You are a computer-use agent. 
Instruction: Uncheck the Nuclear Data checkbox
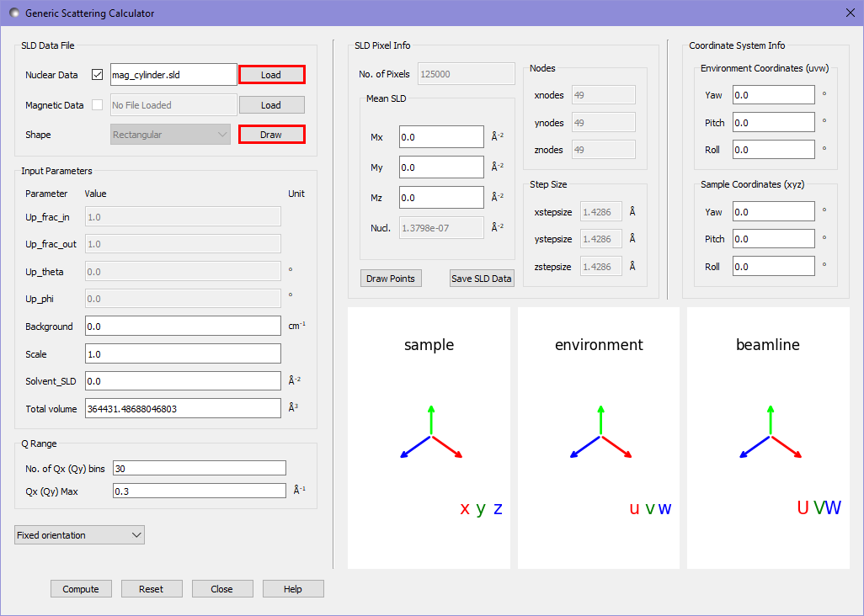(x=97, y=73)
